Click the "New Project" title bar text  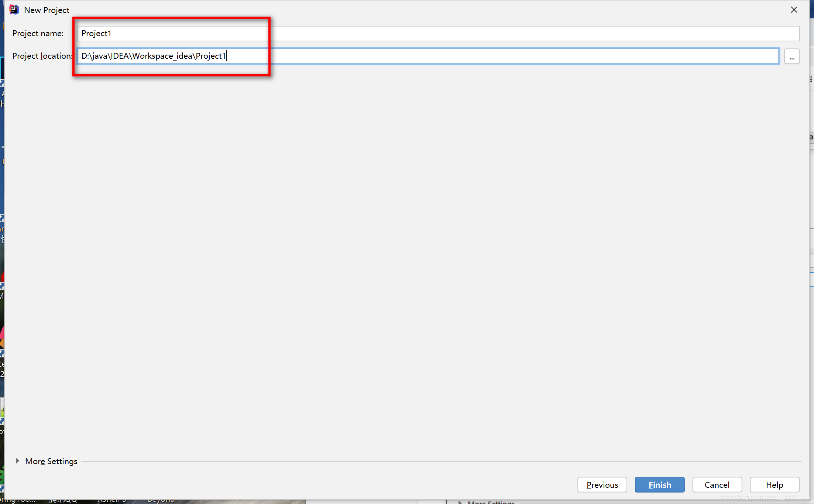click(47, 10)
